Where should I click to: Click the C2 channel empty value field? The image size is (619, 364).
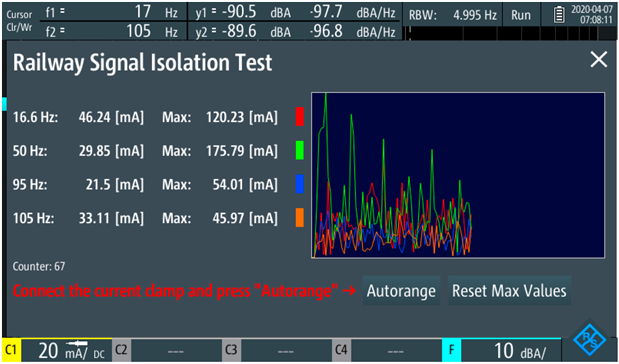(176, 350)
